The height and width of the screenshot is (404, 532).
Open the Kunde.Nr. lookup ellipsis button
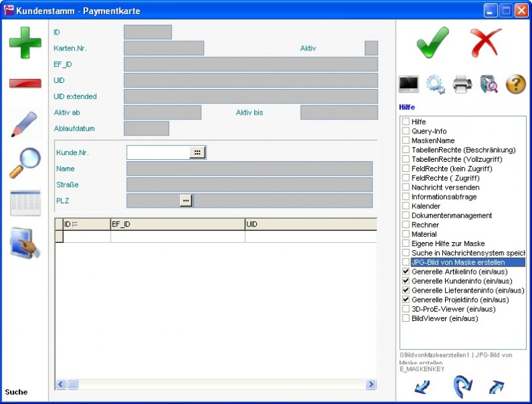pyautogui.click(x=197, y=152)
